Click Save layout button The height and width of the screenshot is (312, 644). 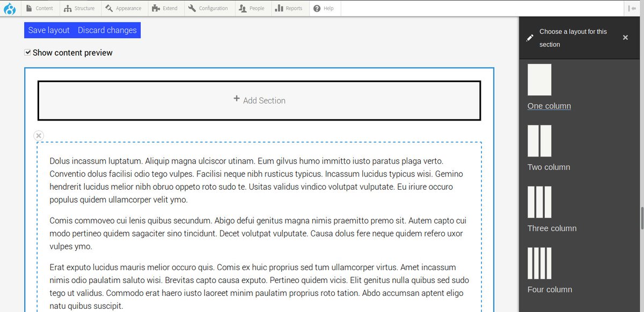tap(49, 30)
